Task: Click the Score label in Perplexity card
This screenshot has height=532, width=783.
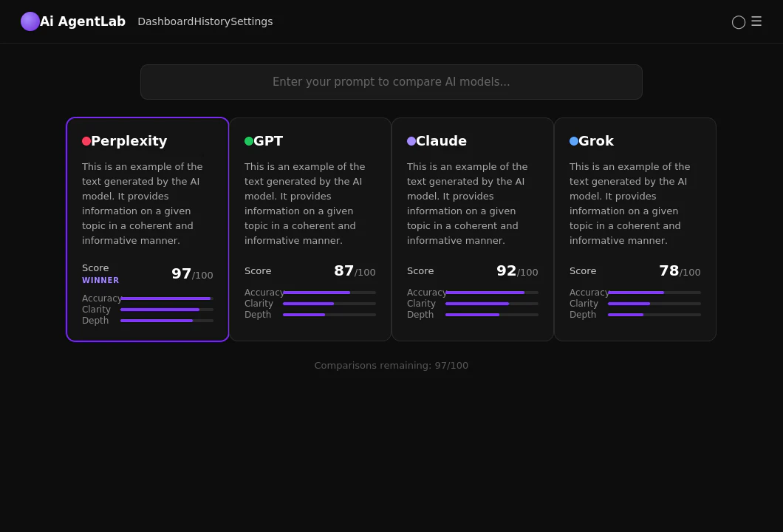Action: 95,268
